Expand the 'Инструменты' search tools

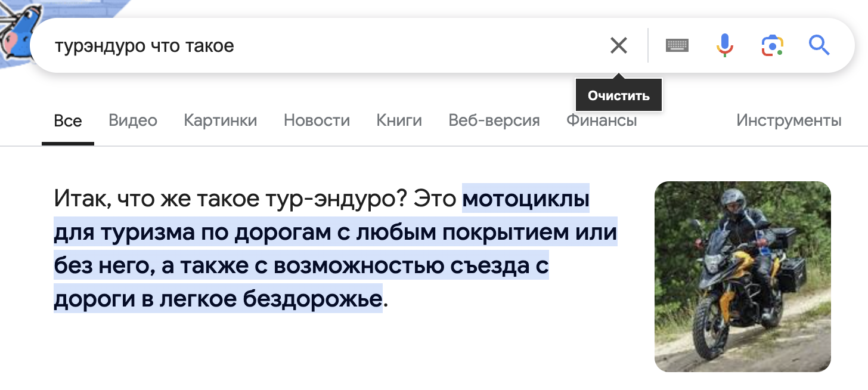point(789,121)
